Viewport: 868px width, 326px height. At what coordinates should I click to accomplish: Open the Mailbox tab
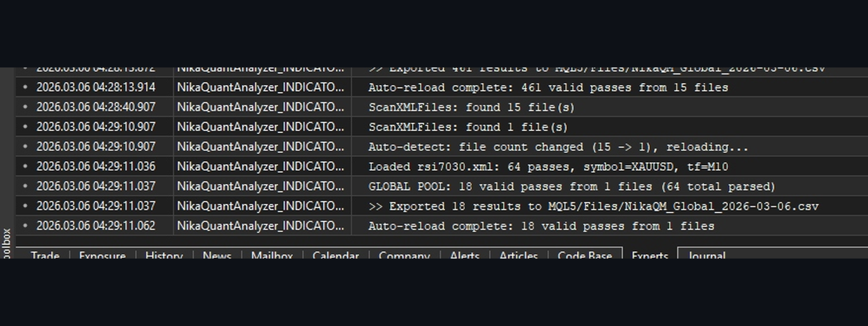click(x=272, y=255)
